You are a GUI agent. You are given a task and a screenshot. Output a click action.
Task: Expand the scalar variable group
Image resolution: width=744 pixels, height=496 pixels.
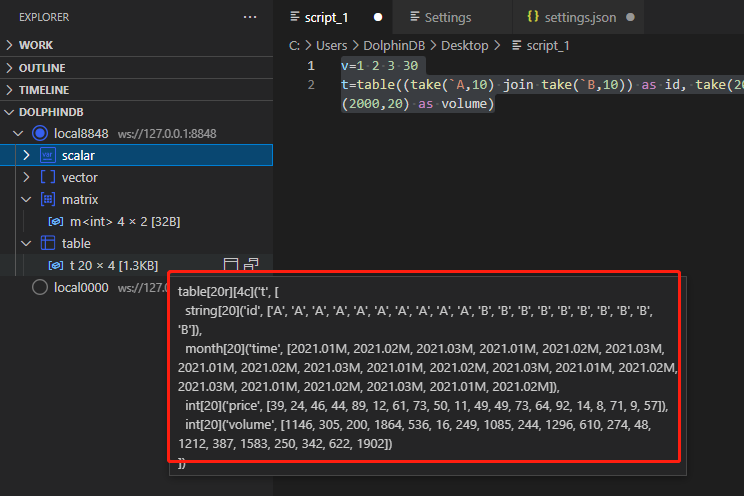click(x=27, y=155)
